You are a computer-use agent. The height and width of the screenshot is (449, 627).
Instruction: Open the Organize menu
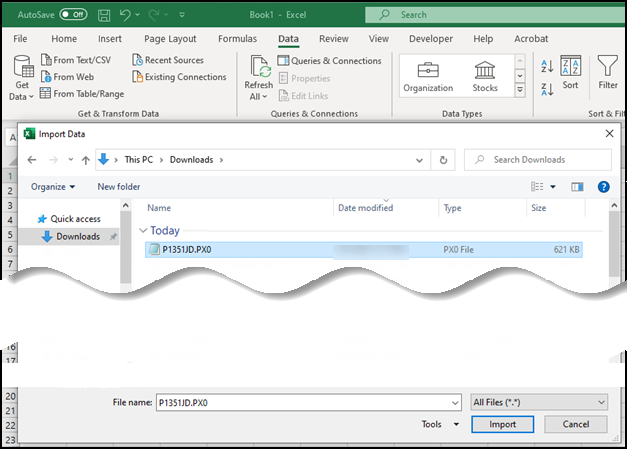click(53, 187)
